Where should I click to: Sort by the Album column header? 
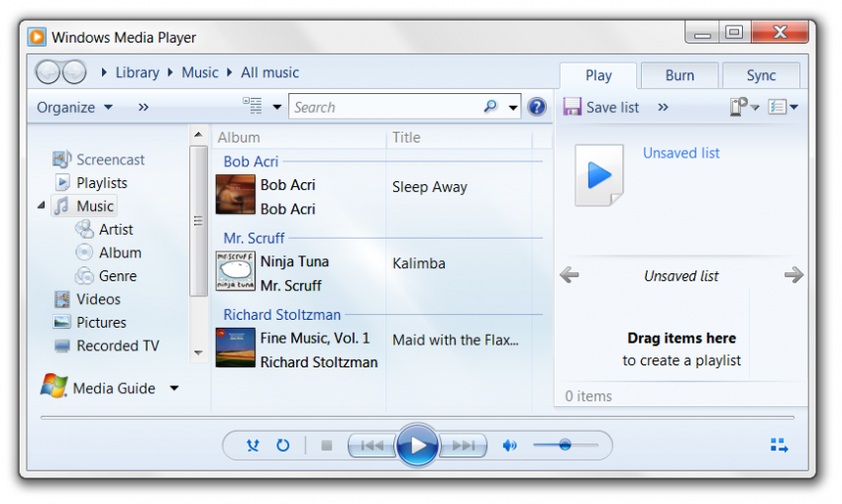coord(299,138)
